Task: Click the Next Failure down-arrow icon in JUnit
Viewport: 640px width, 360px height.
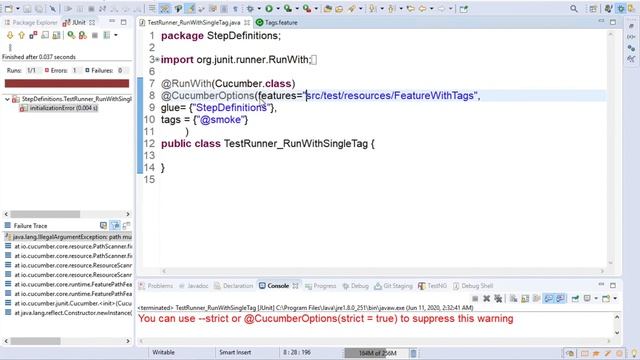Action: (x=10, y=36)
